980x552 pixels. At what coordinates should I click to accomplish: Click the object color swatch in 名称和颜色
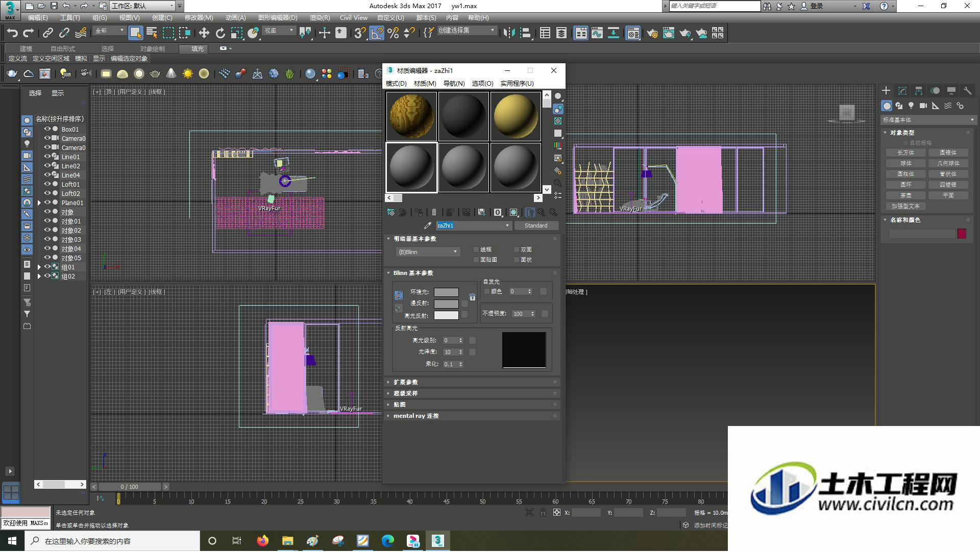pyautogui.click(x=962, y=234)
